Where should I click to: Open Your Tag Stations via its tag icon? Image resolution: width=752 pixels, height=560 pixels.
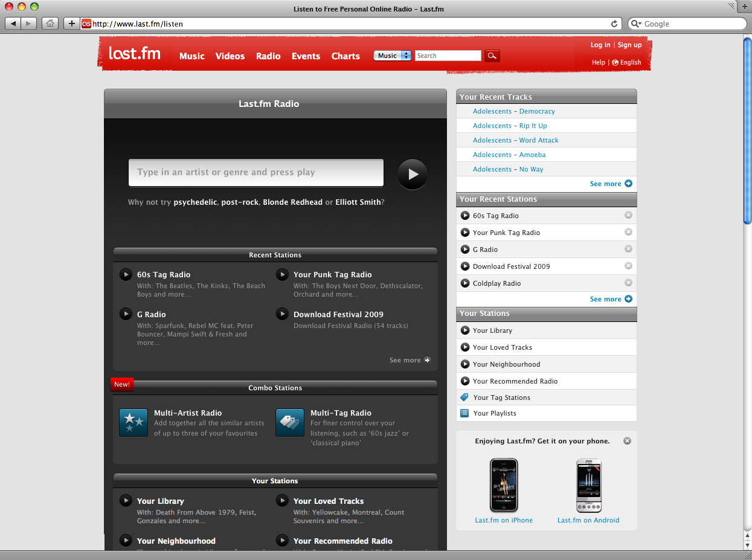(465, 397)
